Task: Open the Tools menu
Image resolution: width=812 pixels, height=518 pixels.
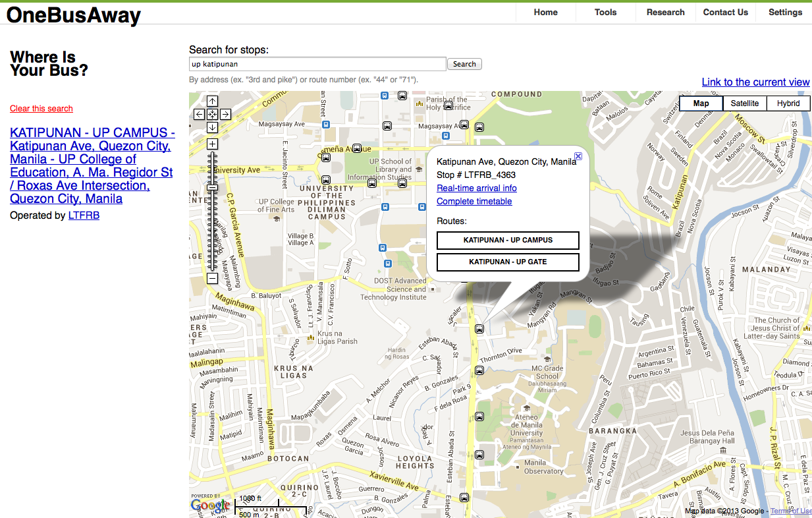Action: point(605,13)
